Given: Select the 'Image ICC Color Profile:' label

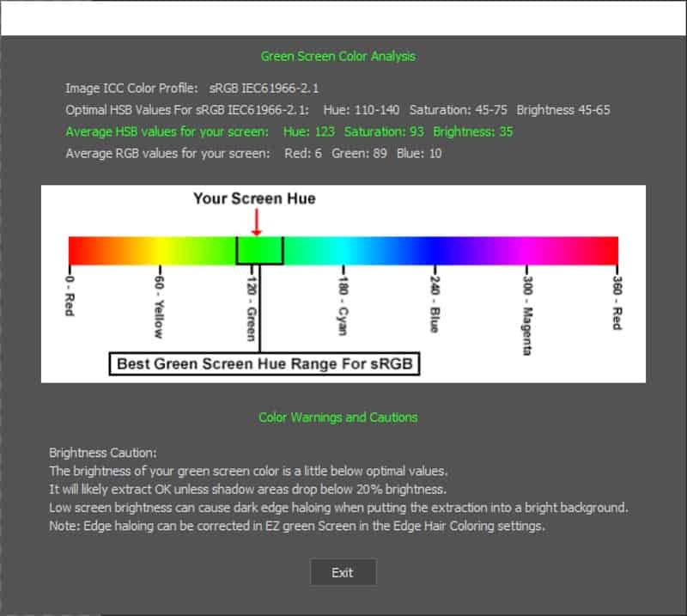Looking at the screenshot, I should point(131,88).
